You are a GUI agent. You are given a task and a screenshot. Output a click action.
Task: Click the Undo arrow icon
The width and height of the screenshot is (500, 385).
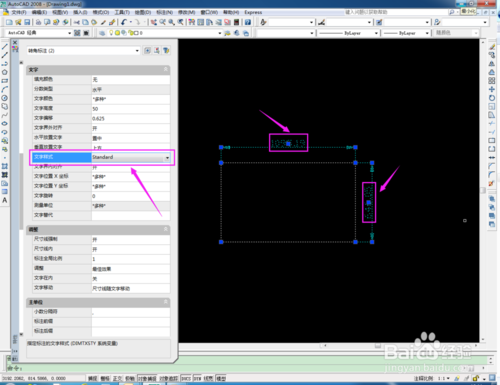124,22
